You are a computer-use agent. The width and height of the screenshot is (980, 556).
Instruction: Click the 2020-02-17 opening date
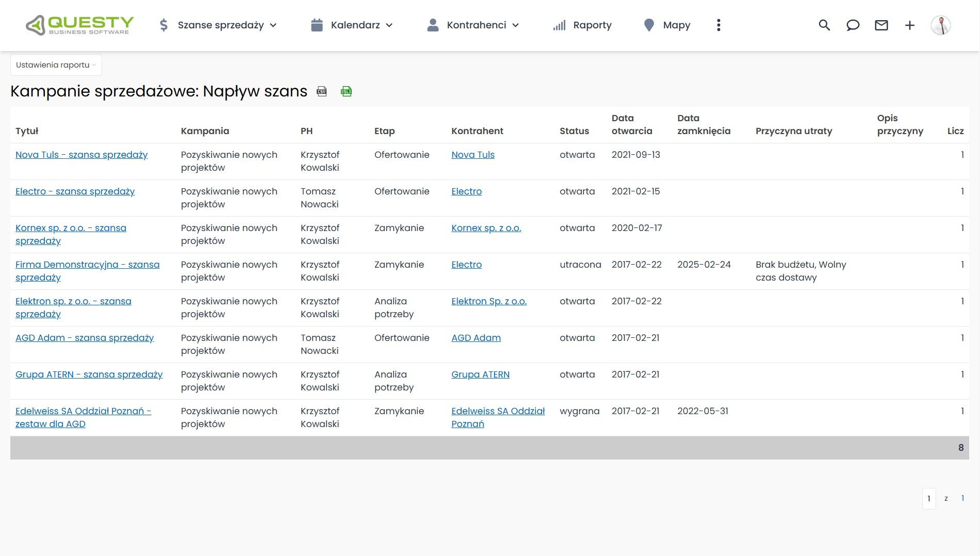(x=636, y=228)
